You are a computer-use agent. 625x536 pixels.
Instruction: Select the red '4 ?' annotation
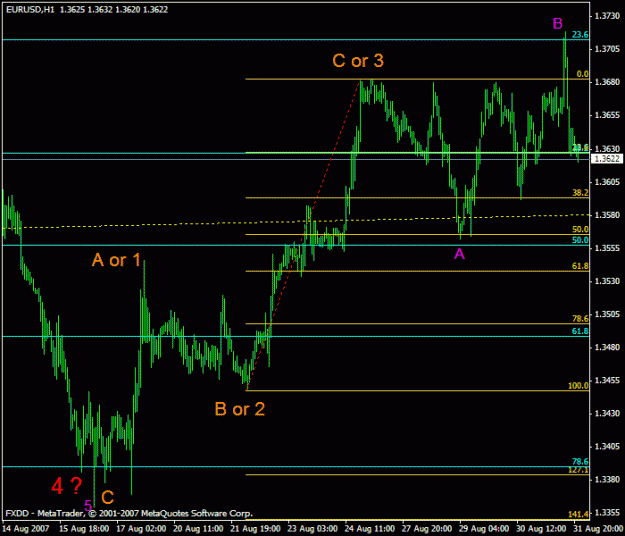(x=67, y=486)
